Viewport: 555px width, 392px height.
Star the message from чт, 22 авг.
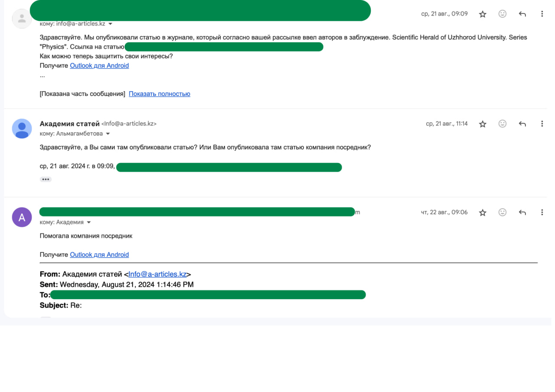483,212
